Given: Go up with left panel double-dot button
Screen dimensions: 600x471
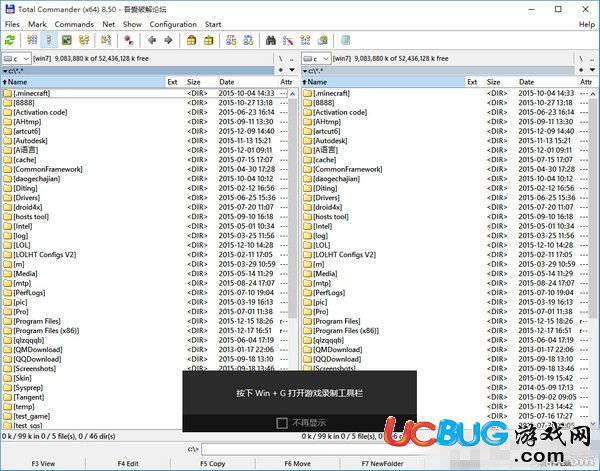Looking at the screenshot, I should point(292,59).
